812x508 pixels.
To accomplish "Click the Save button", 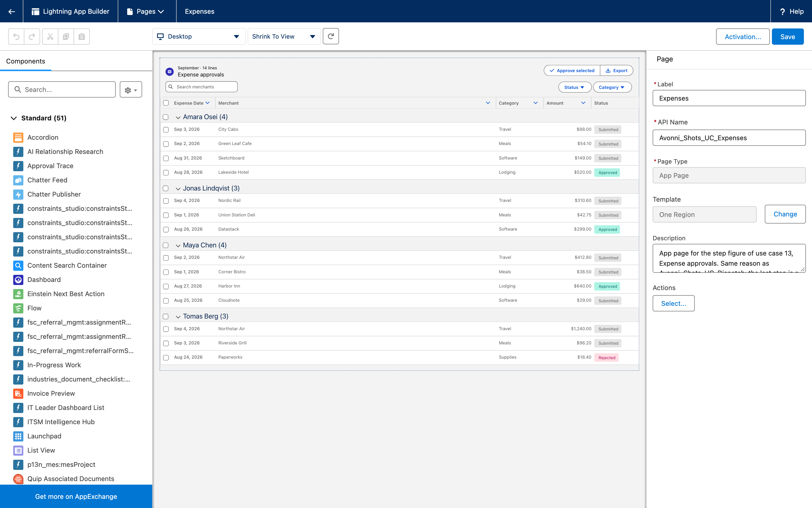I will [x=787, y=37].
